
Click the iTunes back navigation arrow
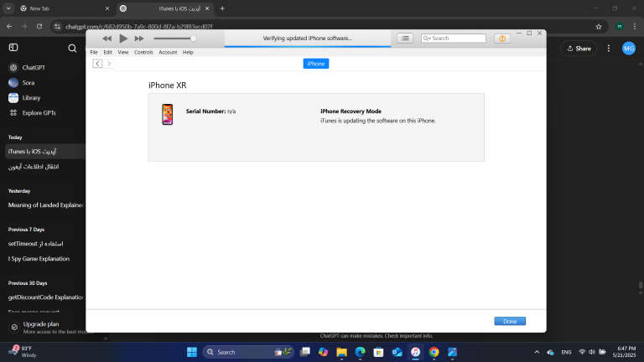pyautogui.click(x=97, y=64)
